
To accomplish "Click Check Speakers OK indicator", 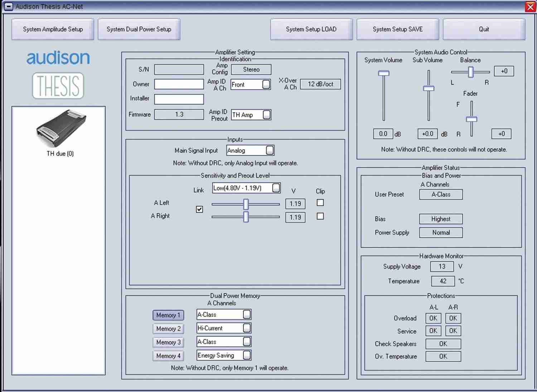I will 443,344.
